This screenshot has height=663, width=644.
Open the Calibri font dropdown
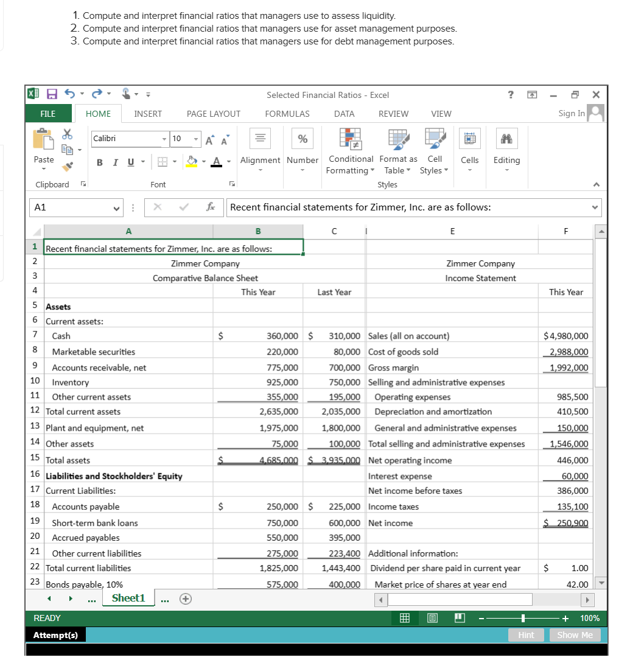pos(164,139)
